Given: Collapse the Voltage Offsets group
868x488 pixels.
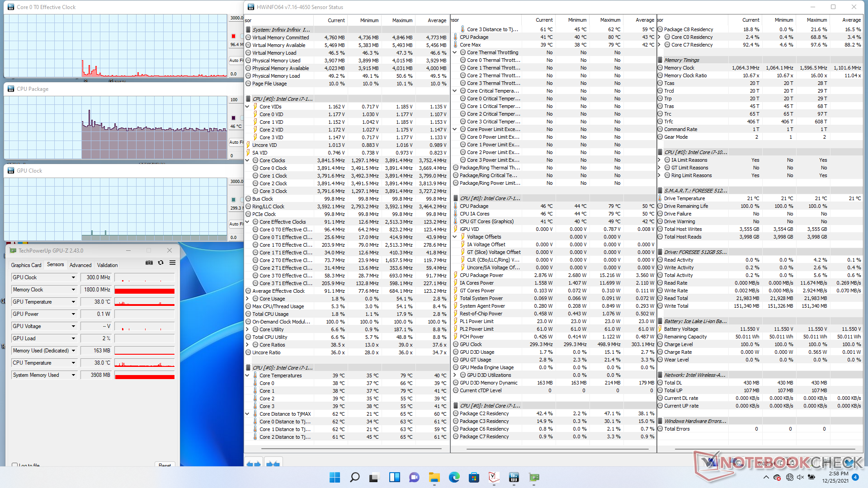Looking at the screenshot, I should [455, 237].
